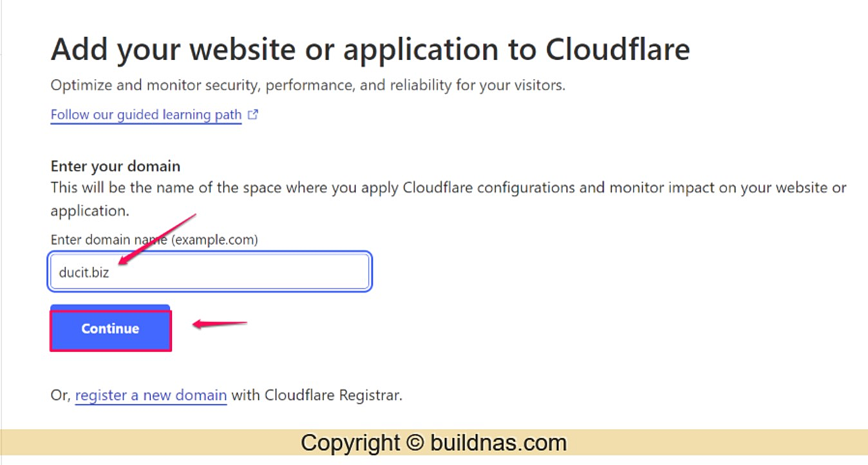Click the "Copyright © buildnas.com" banner
The width and height of the screenshot is (868, 465).
(x=434, y=442)
